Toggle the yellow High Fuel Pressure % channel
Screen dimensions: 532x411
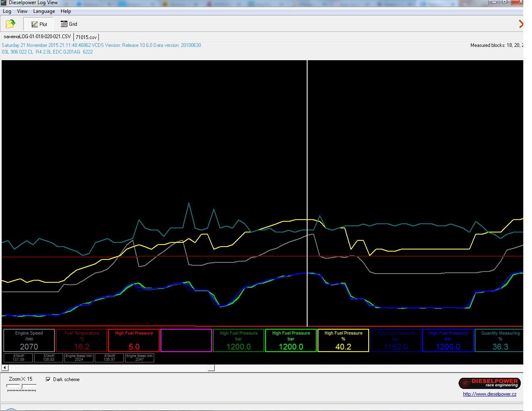pyautogui.click(x=343, y=340)
